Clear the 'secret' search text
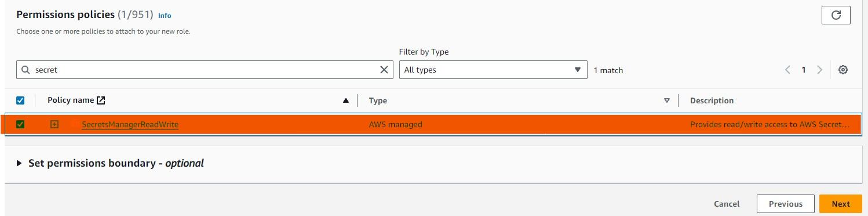Screen dimensions: 868x216 coord(384,70)
